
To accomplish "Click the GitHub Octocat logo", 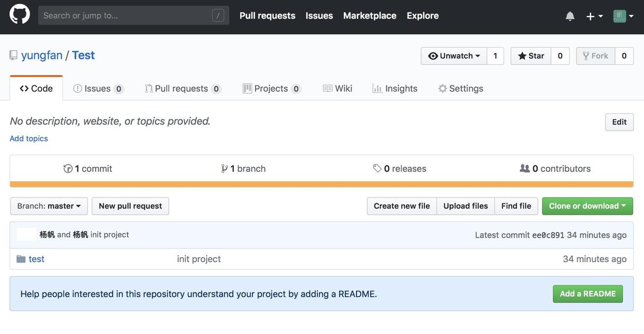I will point(20,14).
